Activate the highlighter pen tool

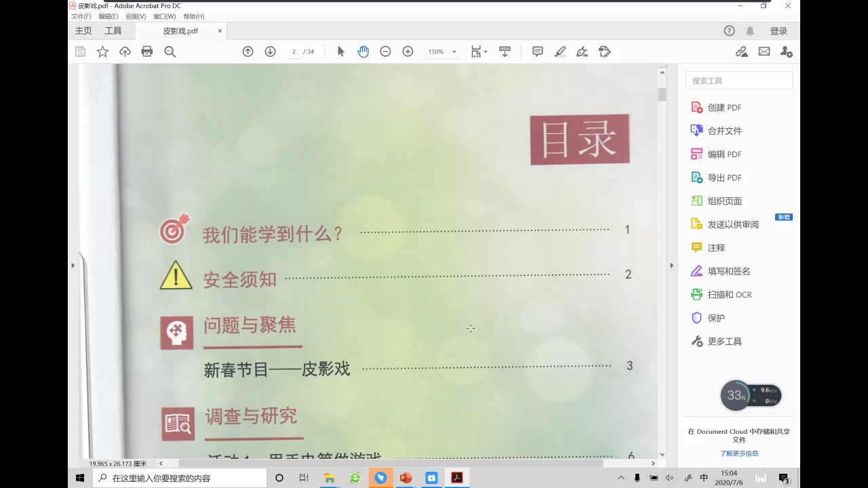tap(560, 51)
